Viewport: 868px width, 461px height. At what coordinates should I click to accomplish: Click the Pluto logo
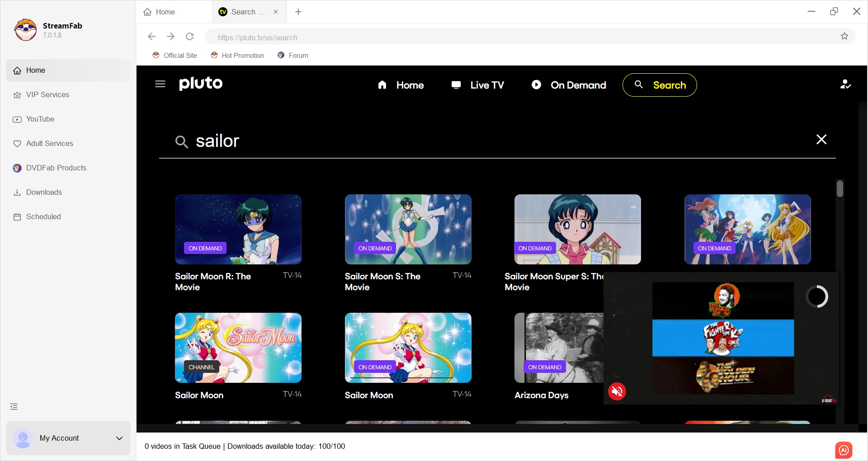point(201,84)
